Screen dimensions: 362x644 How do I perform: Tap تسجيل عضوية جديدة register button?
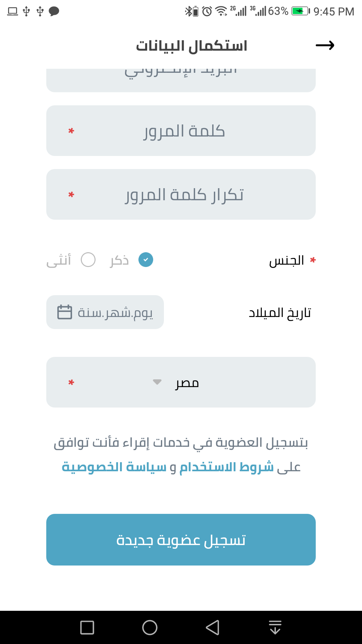click(181, 540)
